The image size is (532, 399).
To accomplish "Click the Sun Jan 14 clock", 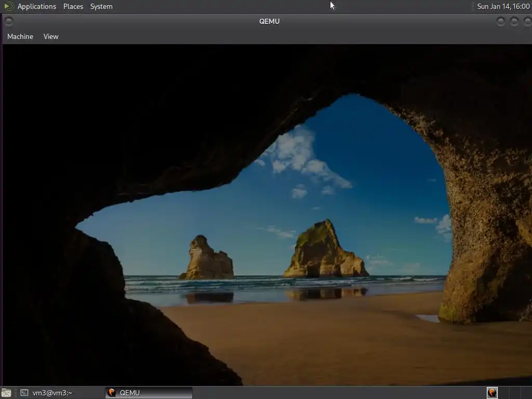I will pyautogui.click(x=503, y=6).
